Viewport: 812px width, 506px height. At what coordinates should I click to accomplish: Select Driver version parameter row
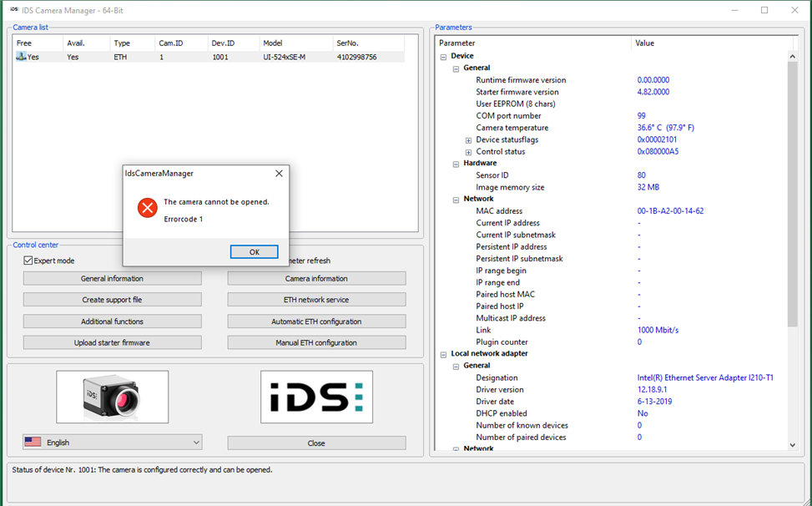(613, 389)
